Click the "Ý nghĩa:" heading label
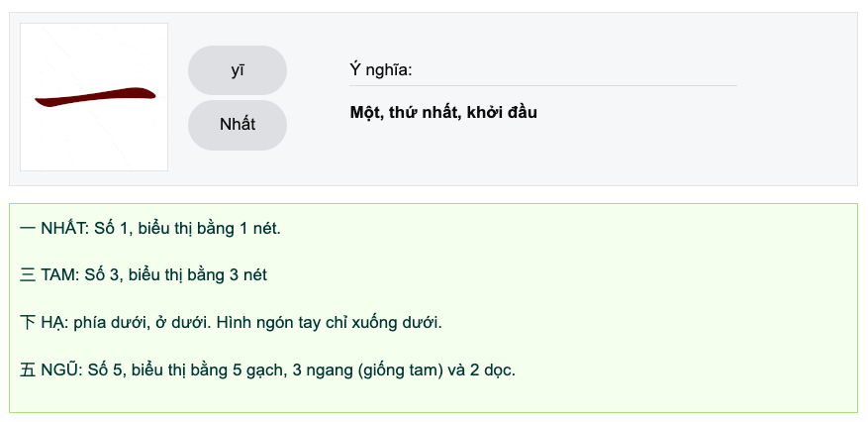Screen dimensions: 868x422 pos(380,69)
